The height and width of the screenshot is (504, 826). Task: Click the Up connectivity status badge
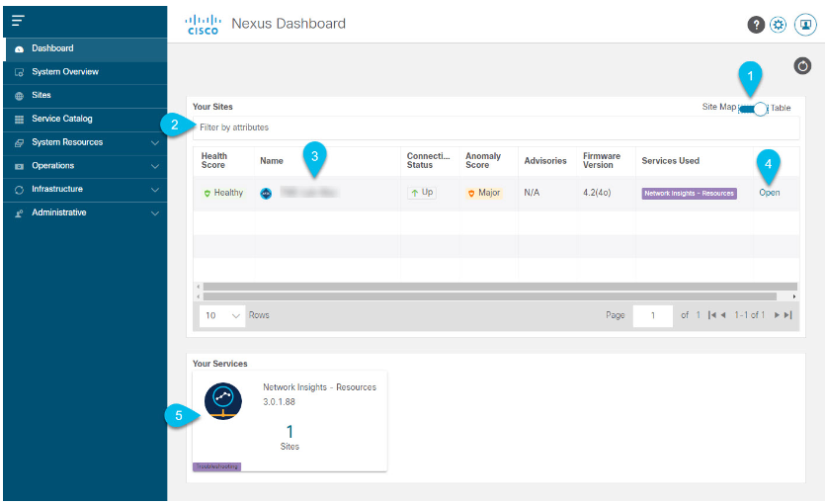pyautogui.click(x=422, y=193)
